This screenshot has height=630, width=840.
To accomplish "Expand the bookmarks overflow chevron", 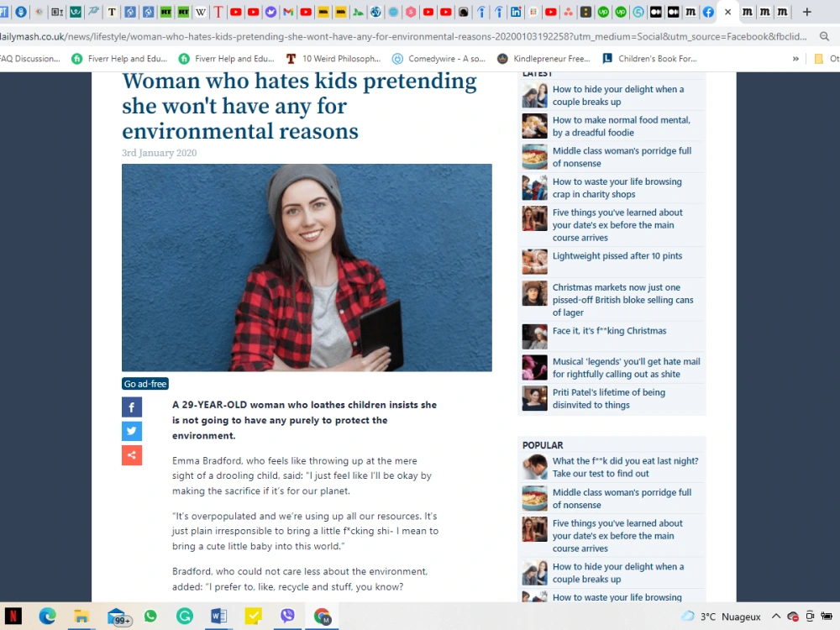I will tap(795, 59).
